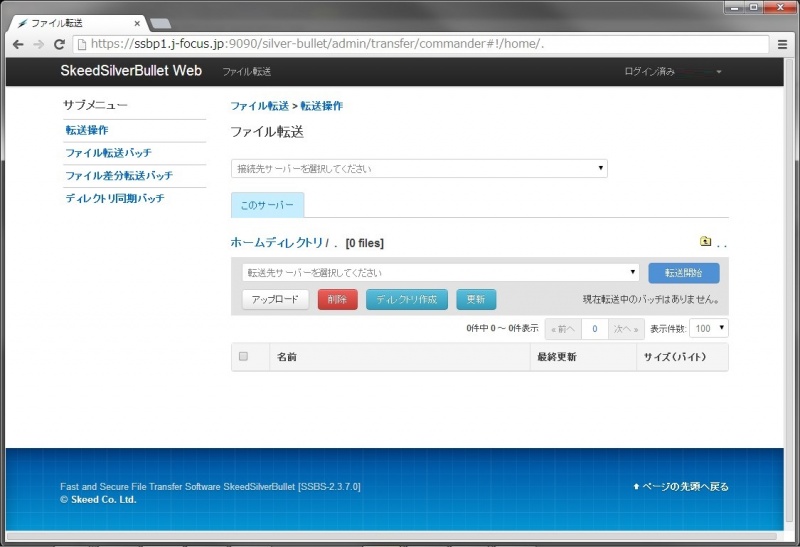Open a new browser tab
The width and height of the screenshot is (800, 547).
(160, 22)
